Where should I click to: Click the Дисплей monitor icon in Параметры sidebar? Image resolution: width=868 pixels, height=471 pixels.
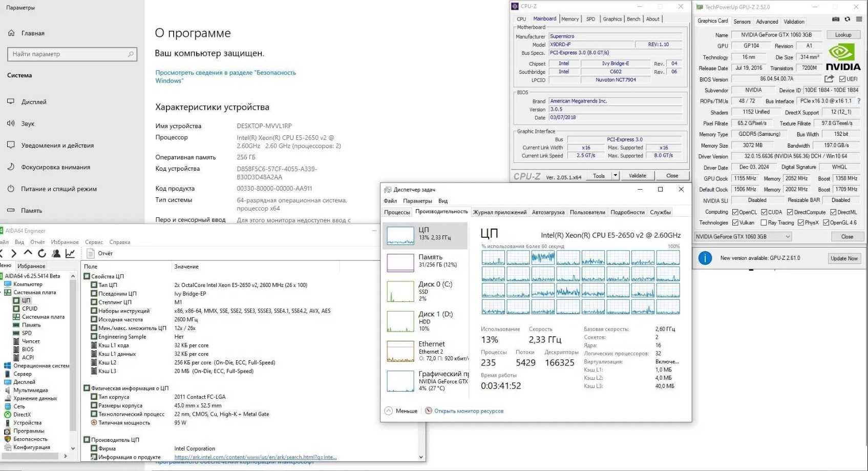(x=11, y=101)
